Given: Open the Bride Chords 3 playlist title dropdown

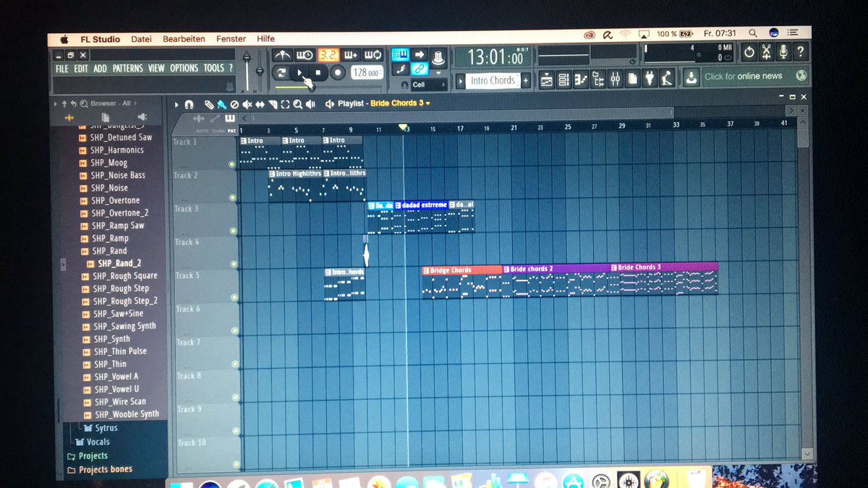Looking at the screenshot, I should [x=400, y=103].
